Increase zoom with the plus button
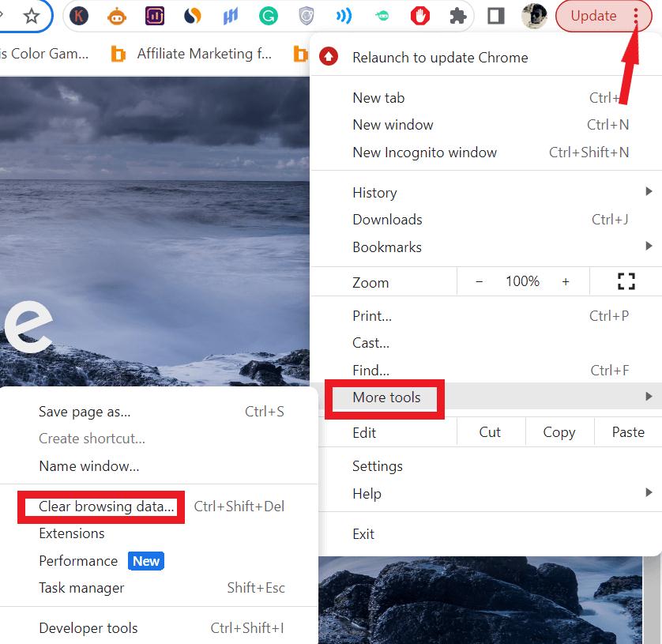The image size is (662, 644). point(566,281)
